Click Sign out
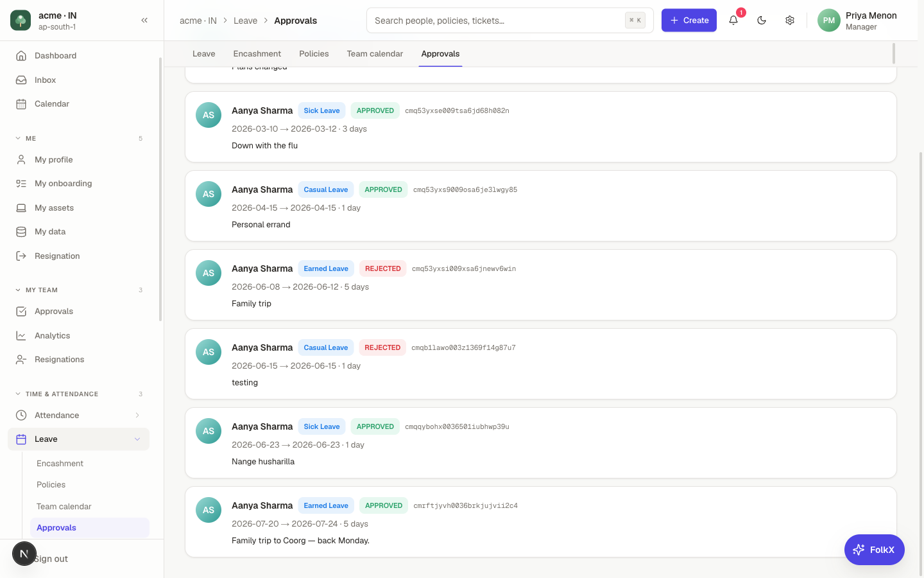Viewport: 924px width, 578px height. tap(51, 559)
